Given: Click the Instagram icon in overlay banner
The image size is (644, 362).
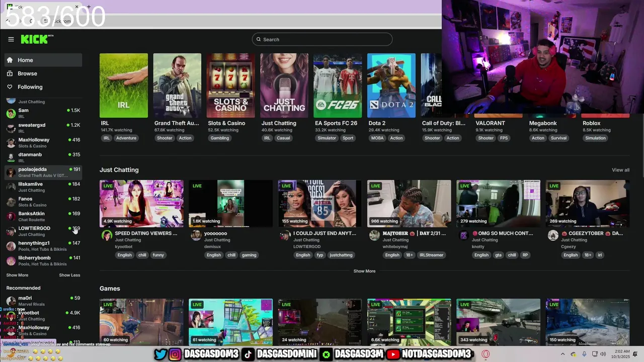Looking at the screenshot, I should (175, 354).
